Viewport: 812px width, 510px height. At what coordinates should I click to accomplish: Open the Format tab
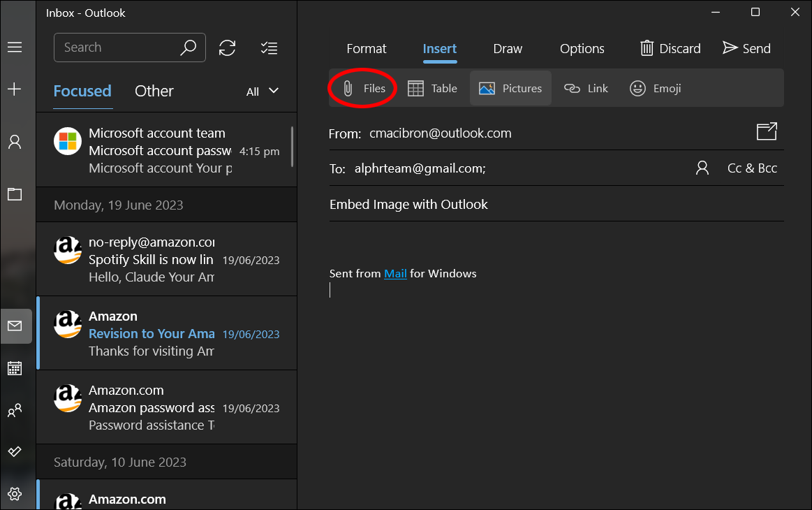point(366,49)
